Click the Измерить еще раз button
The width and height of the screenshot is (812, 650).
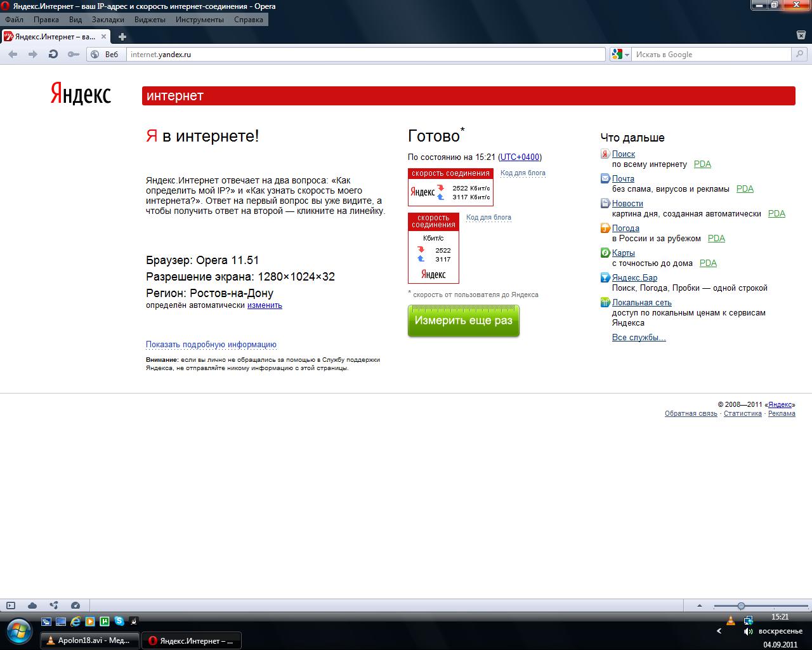464,321
